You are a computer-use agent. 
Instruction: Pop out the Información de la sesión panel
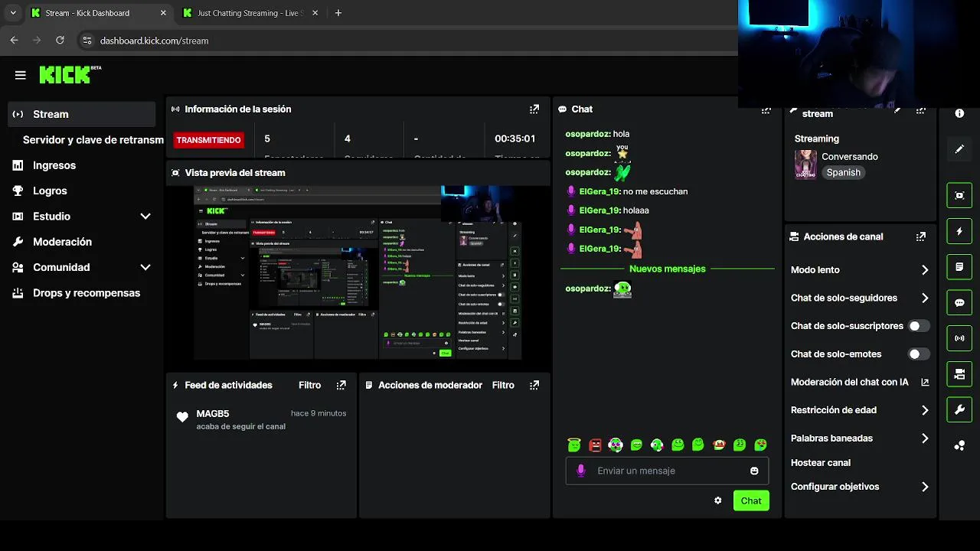(x=534, y=109)
